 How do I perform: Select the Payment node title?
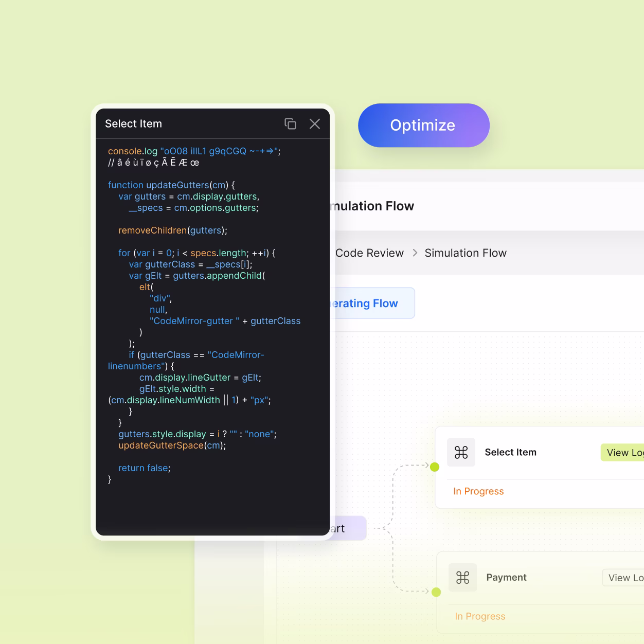point(506,578)
